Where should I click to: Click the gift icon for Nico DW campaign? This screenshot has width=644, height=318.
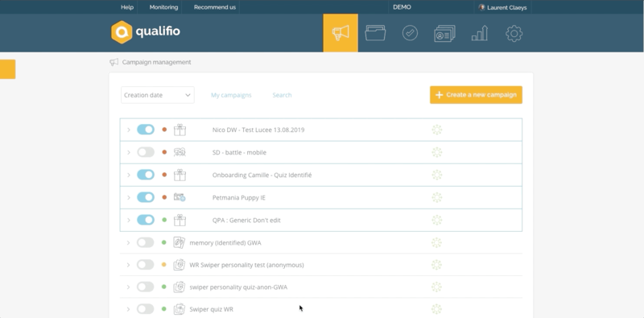(x=180, y=130)
